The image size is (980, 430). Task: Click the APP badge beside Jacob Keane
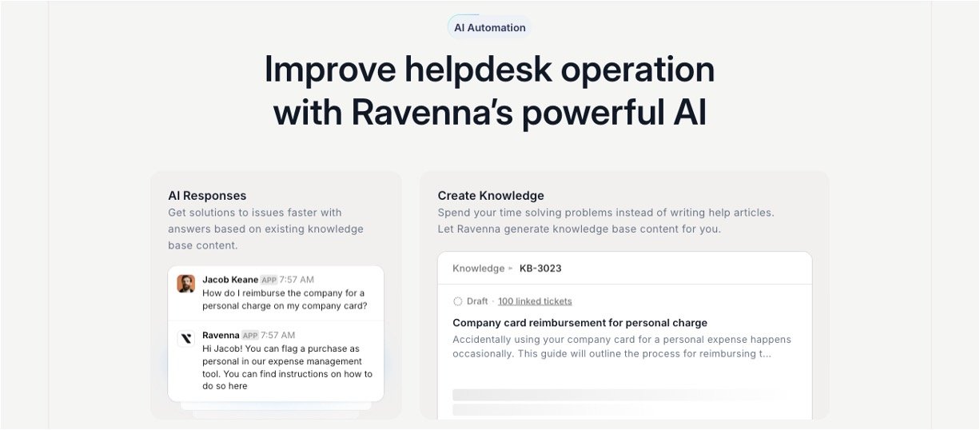click(x=269, y=280)
